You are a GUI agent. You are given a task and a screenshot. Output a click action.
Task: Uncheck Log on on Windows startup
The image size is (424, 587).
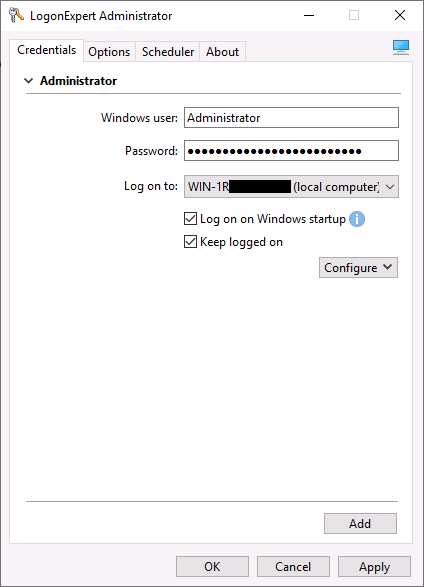[x=190, y=219]
